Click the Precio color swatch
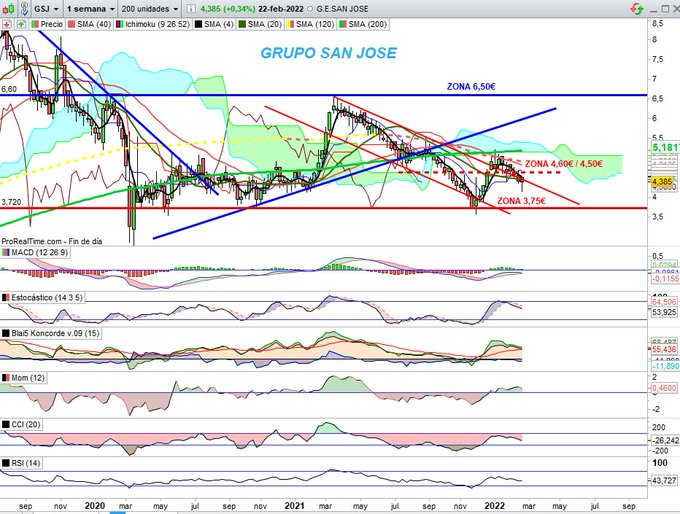Screen dimensions: 680x514 [x=34, y=24]
